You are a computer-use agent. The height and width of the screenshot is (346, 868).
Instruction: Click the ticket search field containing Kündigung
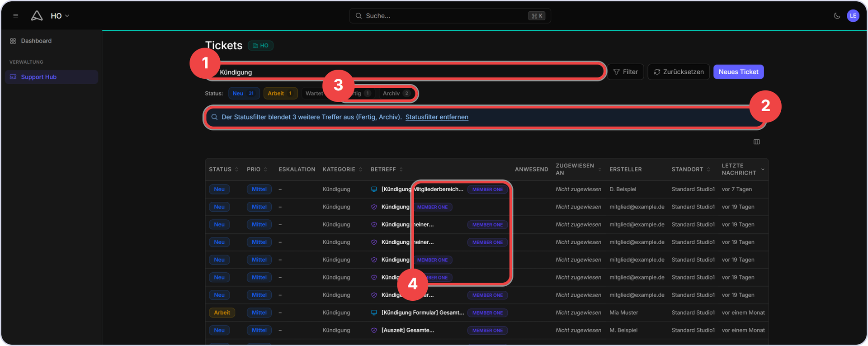(x=405, y=72)
